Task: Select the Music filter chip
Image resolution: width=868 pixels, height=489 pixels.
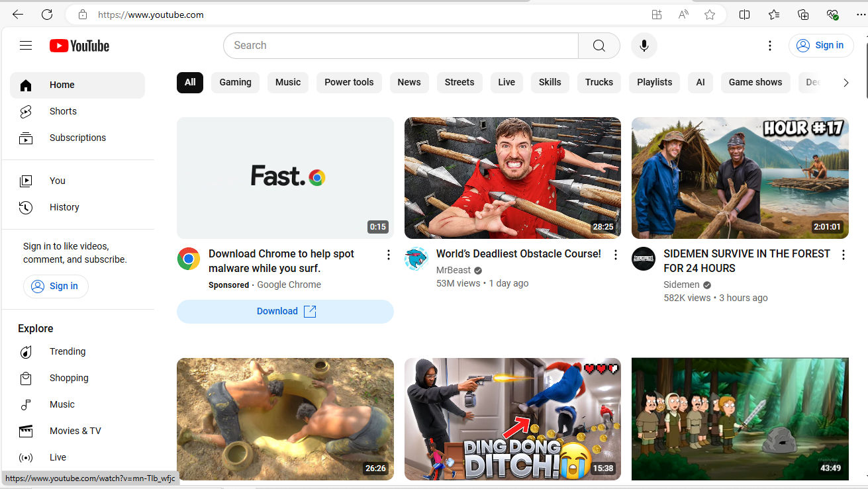Action: (287, 82)
